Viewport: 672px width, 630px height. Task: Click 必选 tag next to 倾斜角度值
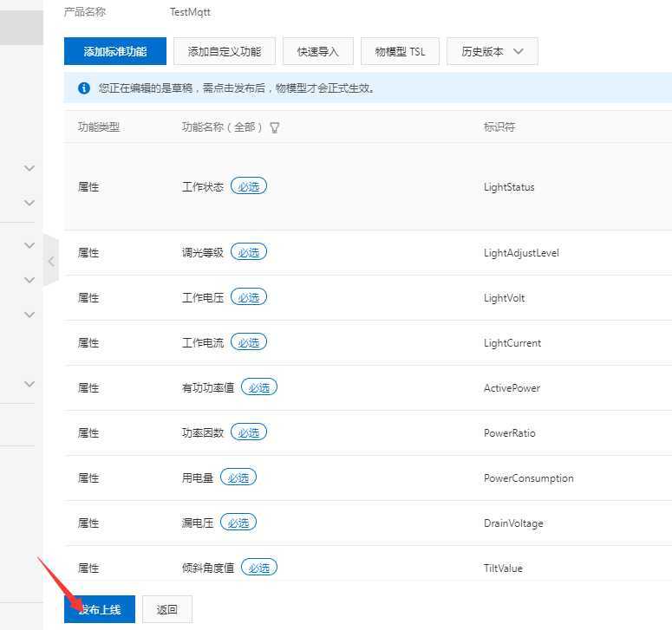point(259,568)
